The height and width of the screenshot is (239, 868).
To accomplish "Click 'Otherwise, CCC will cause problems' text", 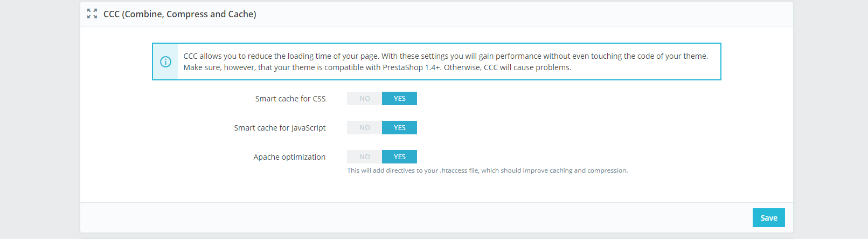I will 508,67.
